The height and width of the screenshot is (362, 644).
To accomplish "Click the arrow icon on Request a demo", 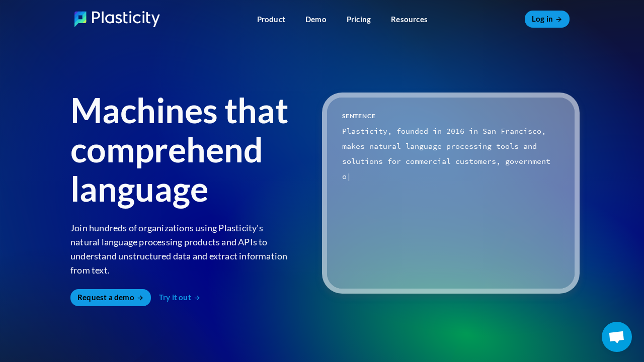I will [x=140, y=298].
